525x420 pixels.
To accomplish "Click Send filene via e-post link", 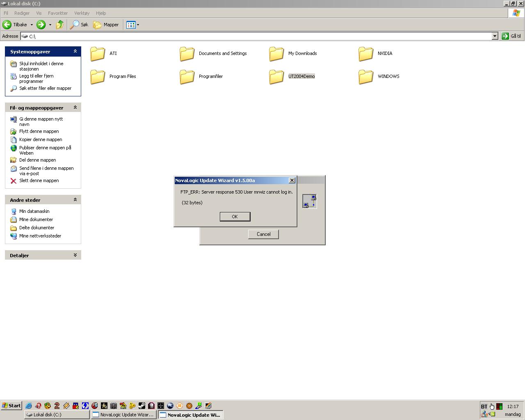I will [46, 171].
